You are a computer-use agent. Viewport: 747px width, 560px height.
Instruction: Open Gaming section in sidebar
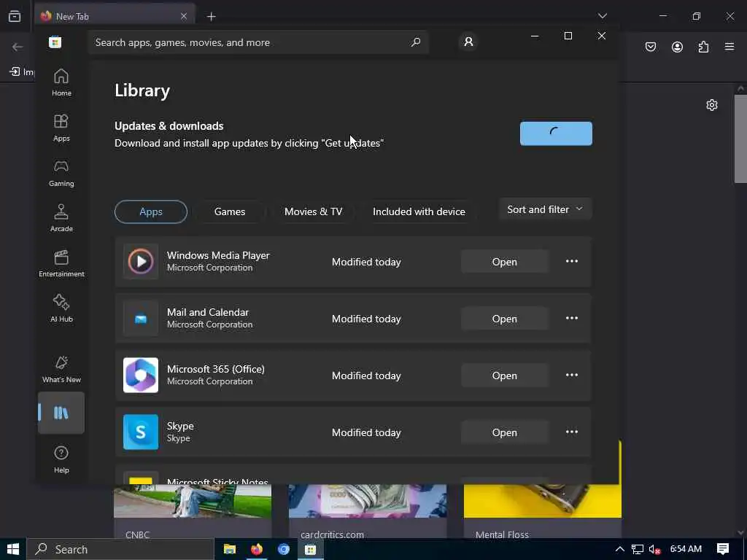(61, 174)
